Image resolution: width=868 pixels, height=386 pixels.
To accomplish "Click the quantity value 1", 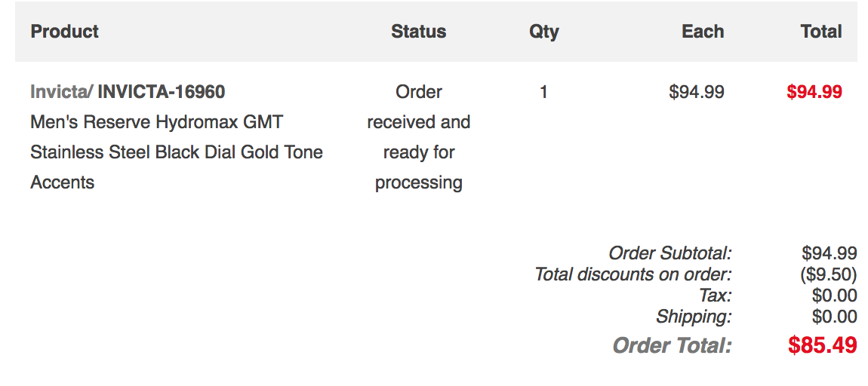I will point(543,92).
